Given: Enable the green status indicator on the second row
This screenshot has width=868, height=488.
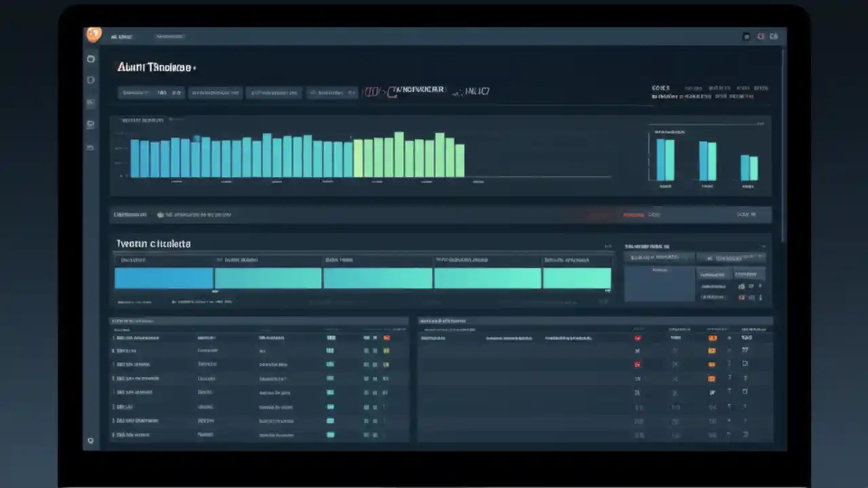Looking at the screenshot, I should pyautogui.click(x=330, y=350).
